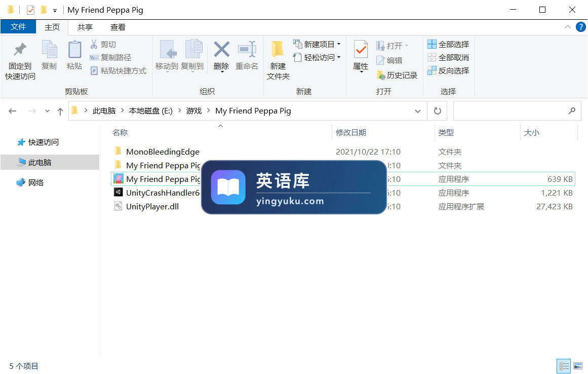Open the Customize Quick Access Toolbar dropdown
Viewport: 588px width, 374px height.
coord(55,11)
